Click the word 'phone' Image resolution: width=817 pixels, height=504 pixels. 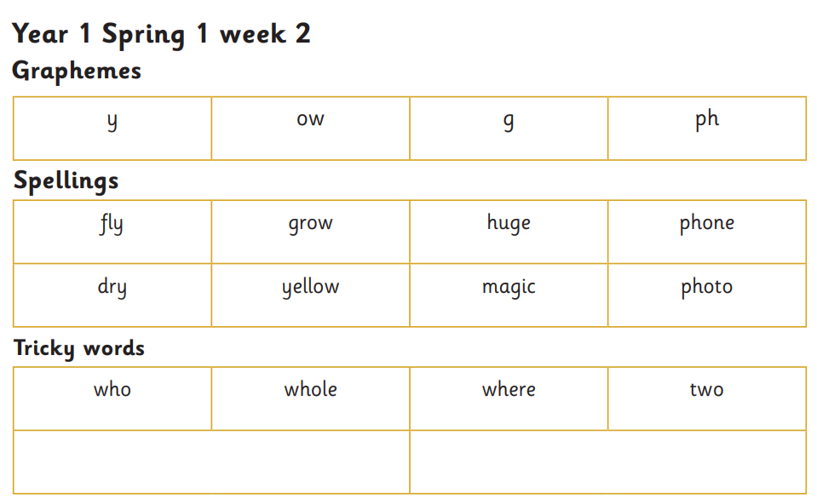706,224
